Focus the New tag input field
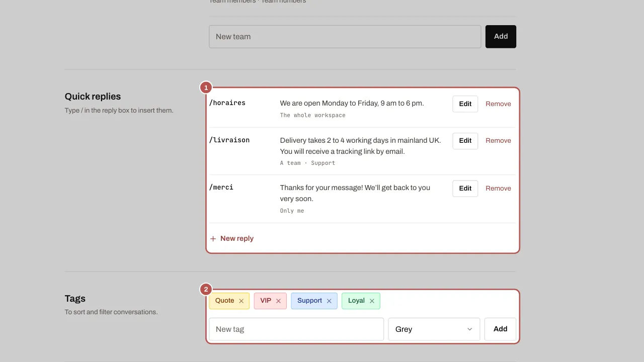The width and height of the screenshot is (644, 362). click(296, 329)
